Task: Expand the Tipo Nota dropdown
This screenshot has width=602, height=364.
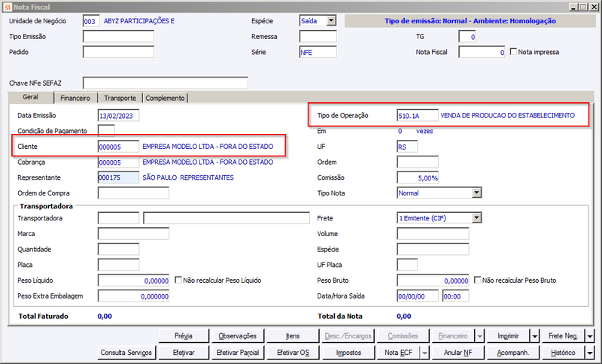Action: [x=476, y=193]
